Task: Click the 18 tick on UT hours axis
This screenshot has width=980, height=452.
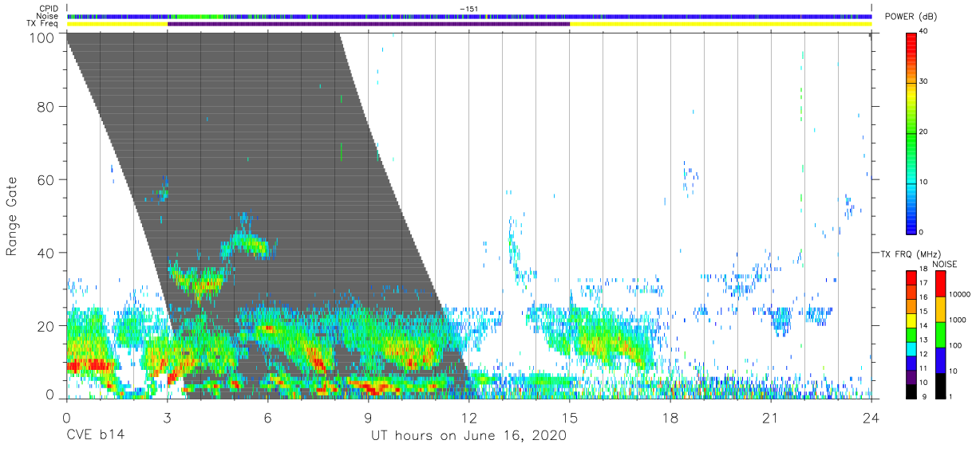Action: pos(670,417)
